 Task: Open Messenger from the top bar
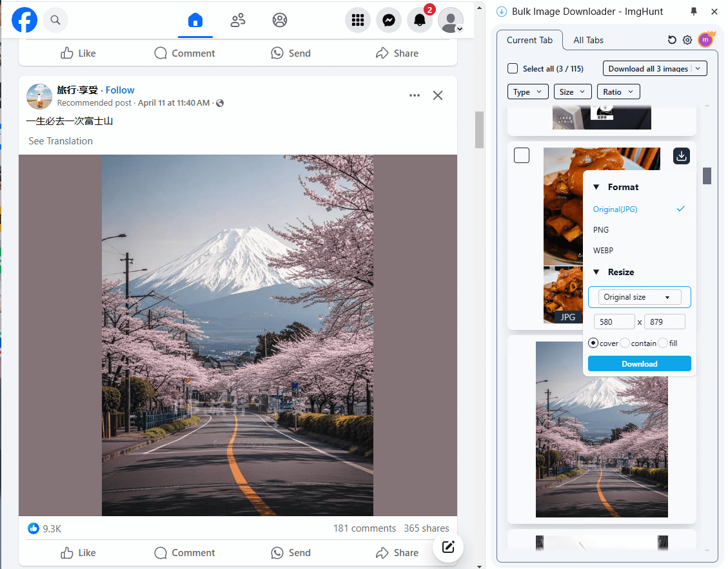[388, 20]
